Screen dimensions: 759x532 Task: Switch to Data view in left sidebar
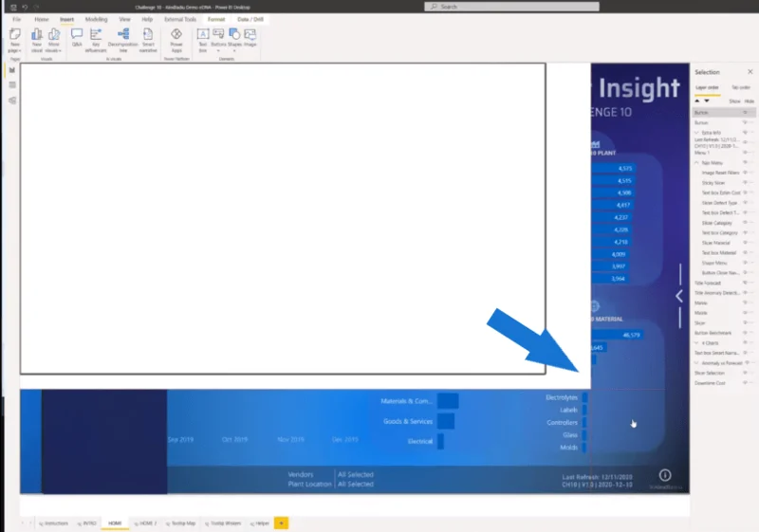[12, 85]
